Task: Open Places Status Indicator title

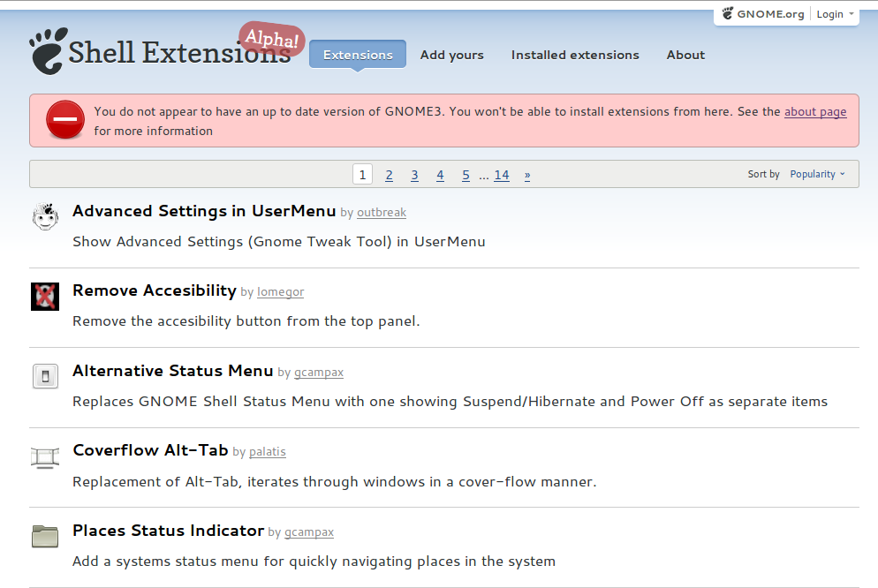Action: click(x=169, y=531)
